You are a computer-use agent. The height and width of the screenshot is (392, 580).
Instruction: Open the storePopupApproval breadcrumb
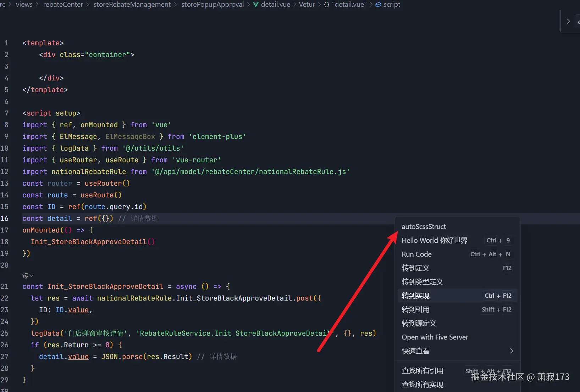tap(212, 5)
